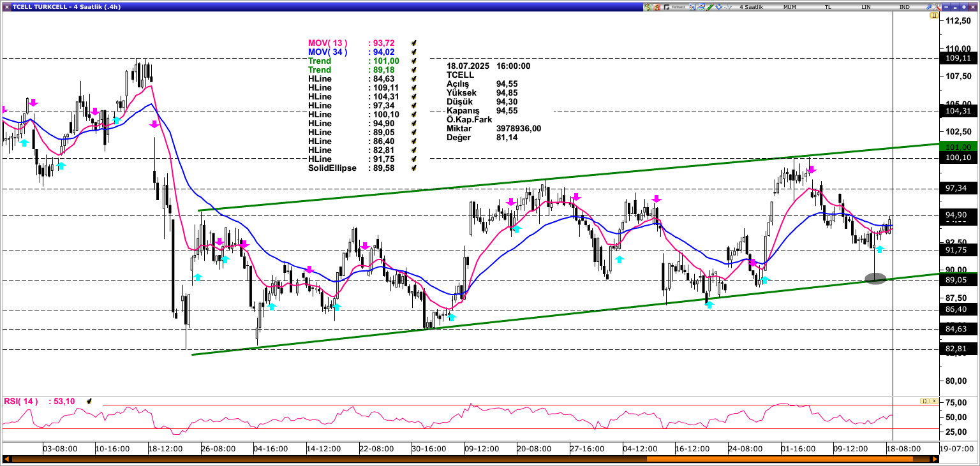The image size is (980, 466).
Task: Open the crossed-tools settings icon at top right
Action: tap(937, 6)
